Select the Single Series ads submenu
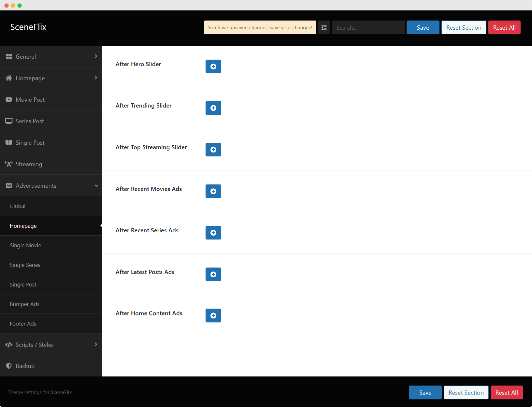 (x=51, y=265)
